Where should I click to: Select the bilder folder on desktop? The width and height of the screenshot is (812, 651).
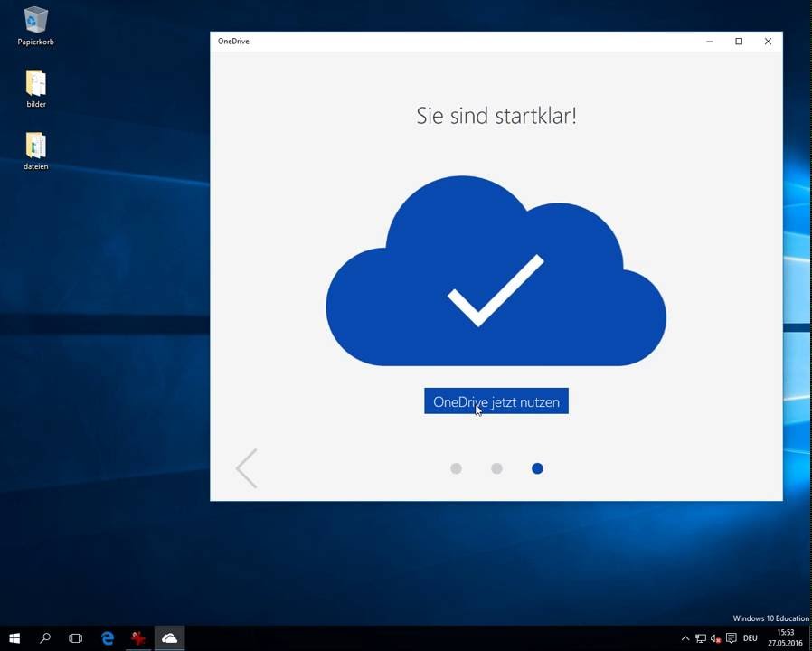tap(36, 89)
